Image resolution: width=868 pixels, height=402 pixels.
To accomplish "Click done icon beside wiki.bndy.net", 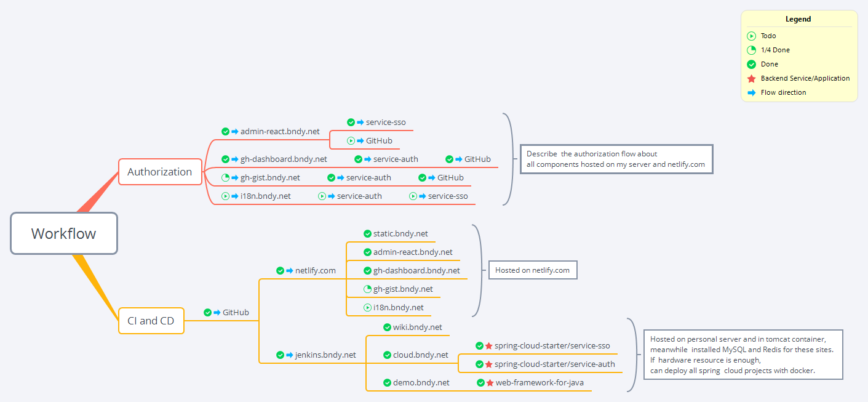I will click(387, 327).
